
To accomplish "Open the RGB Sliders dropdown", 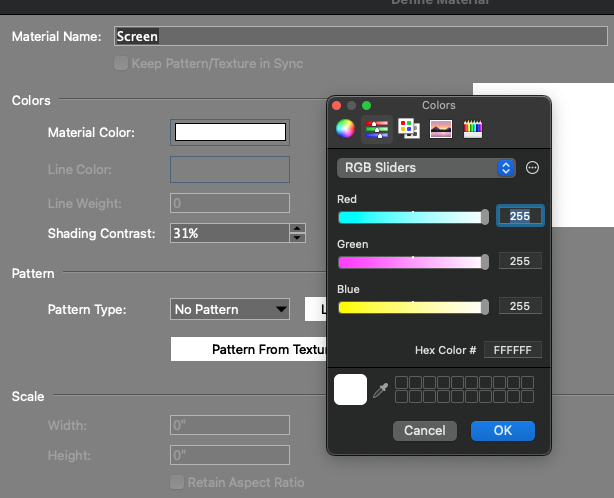I will [x=425, y=168].
